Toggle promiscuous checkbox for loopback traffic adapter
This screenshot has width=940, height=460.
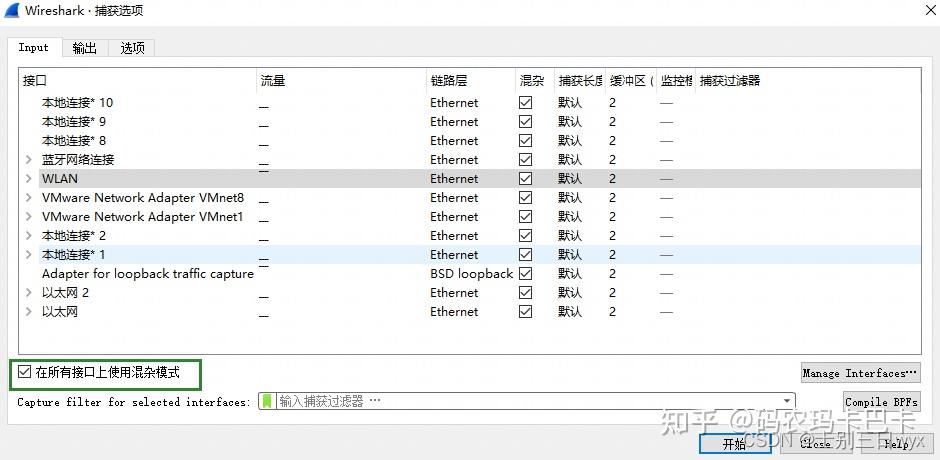[525, 274]
